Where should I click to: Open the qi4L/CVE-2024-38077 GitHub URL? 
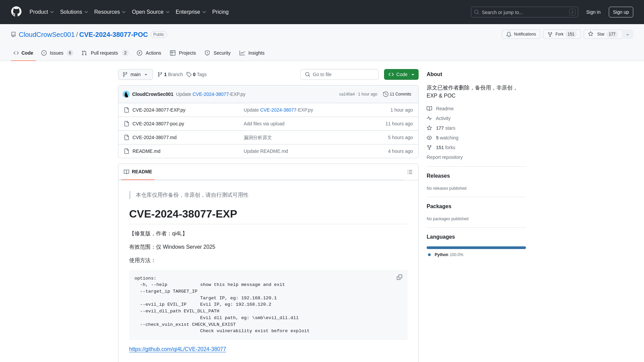177,349
